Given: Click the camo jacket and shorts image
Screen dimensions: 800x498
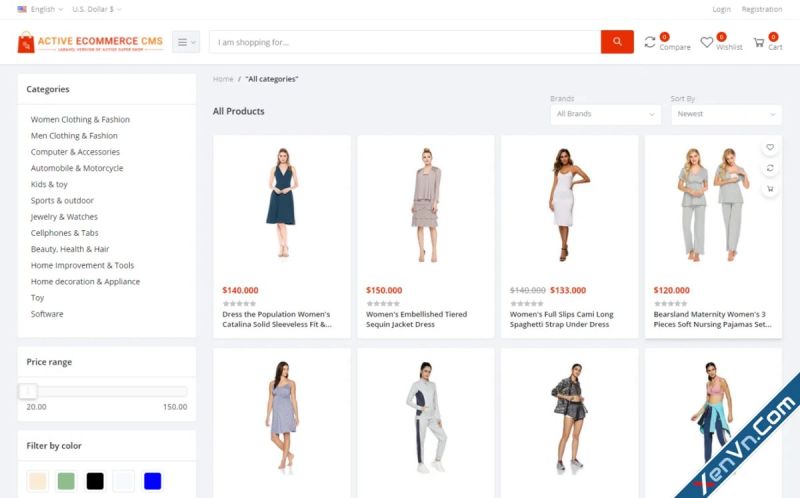Looking at the screenshot, I should pos(570,417).
